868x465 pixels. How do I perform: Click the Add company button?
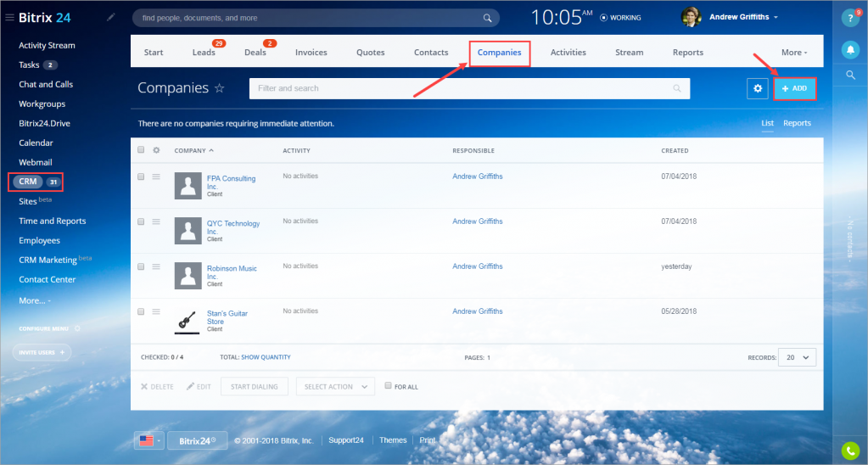click(794, 88)
